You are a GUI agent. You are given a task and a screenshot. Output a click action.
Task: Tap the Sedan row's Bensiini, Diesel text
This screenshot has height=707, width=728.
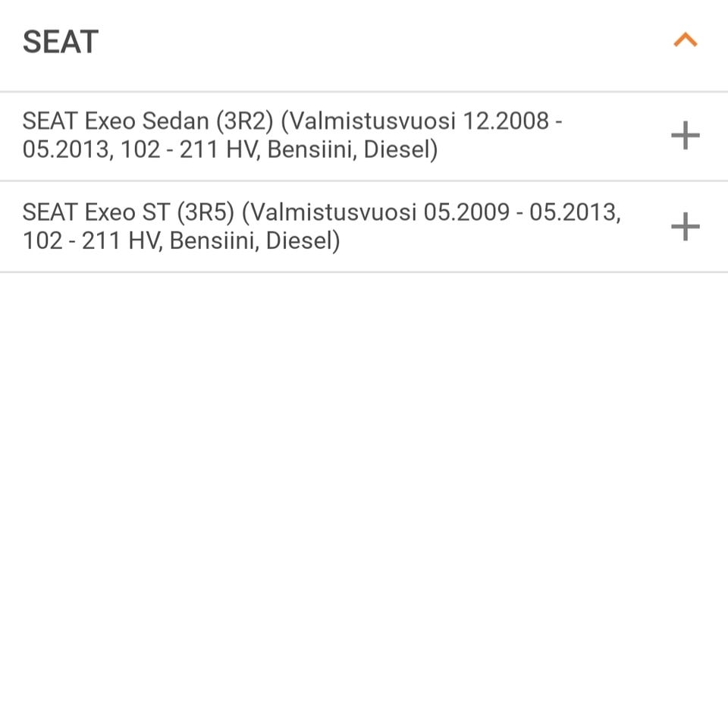pos(353,150)
